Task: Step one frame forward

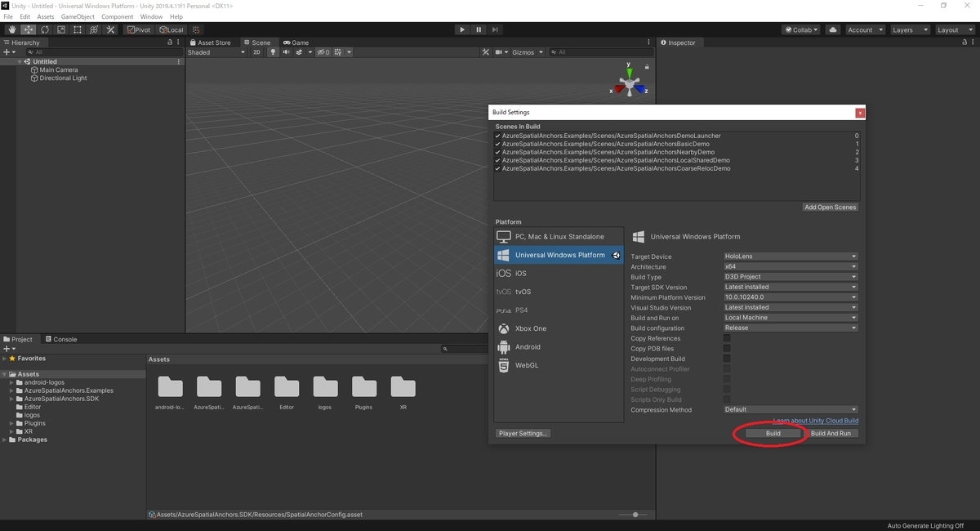Action: pos(495,29)
